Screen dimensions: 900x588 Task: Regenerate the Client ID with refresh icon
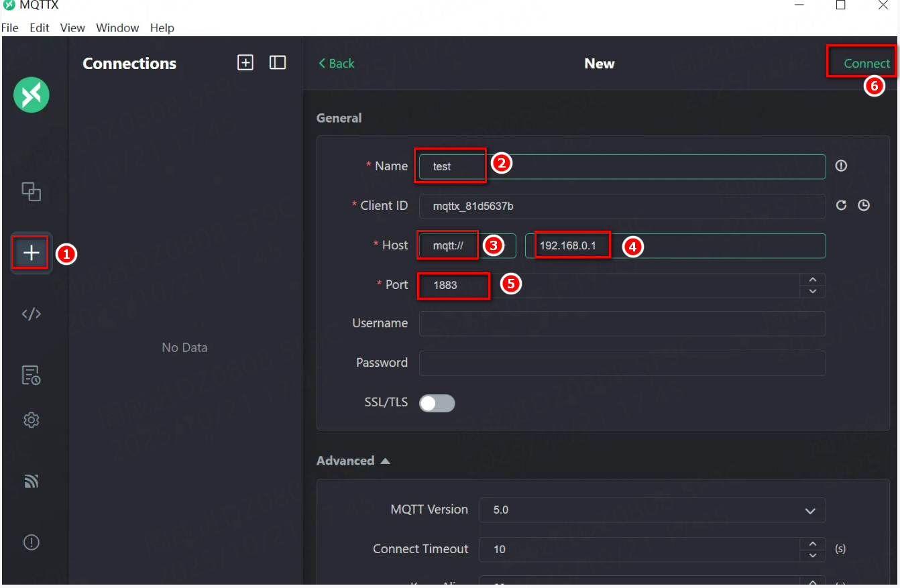[841, 205]
